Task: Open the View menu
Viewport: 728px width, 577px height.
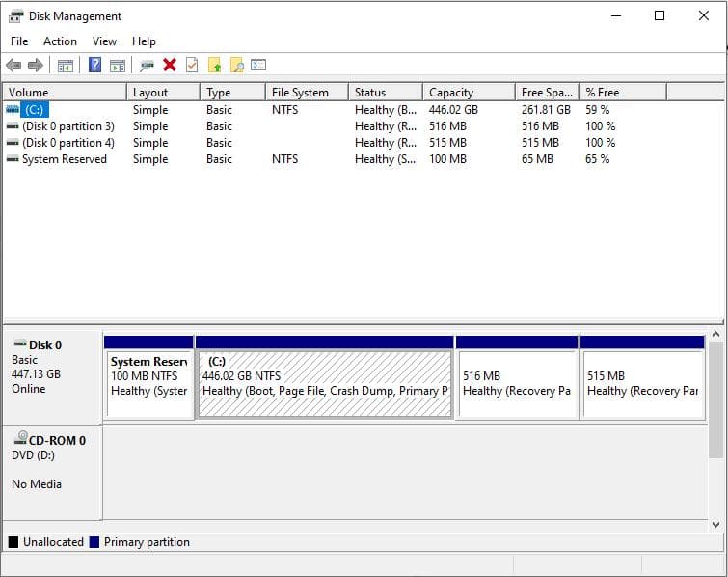Action: pyautogui.click(x=104, y=41)
